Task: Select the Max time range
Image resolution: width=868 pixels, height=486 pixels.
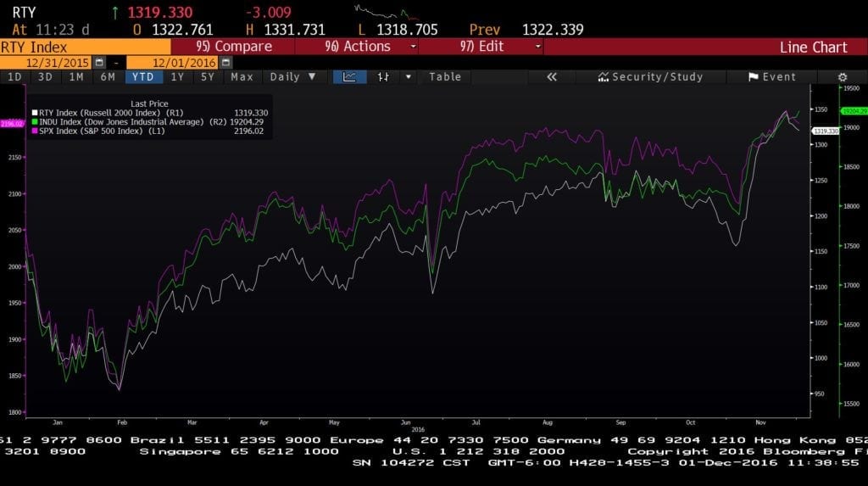Action: click(x=242, y=77)
